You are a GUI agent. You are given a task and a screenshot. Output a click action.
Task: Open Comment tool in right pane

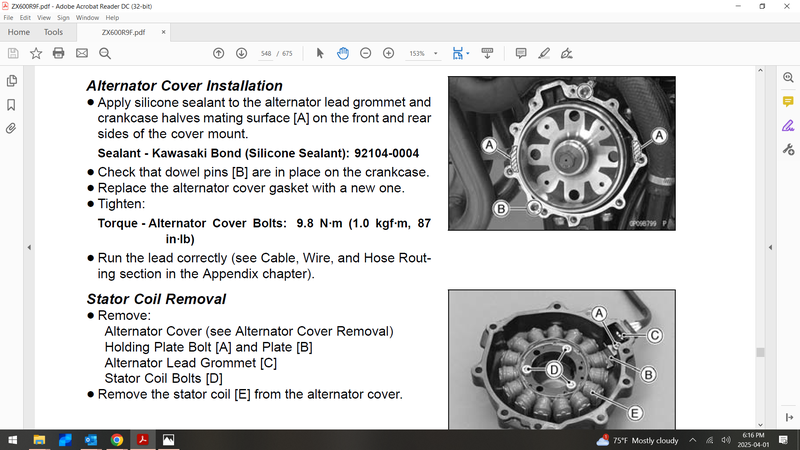pyautogui.click(x=788, y=102)
